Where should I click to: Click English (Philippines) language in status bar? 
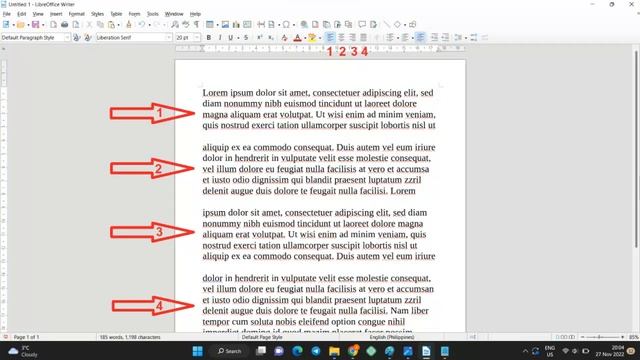392,337
